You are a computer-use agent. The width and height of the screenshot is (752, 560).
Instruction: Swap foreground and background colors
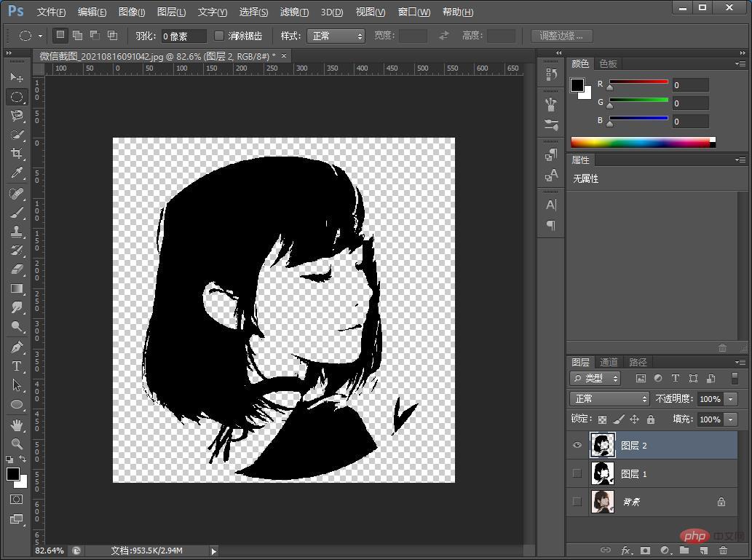22,460
